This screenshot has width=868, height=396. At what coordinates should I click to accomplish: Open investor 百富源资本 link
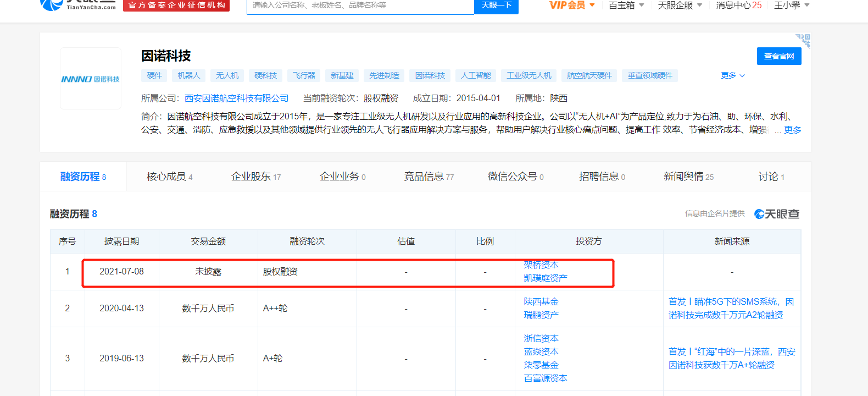546,378
